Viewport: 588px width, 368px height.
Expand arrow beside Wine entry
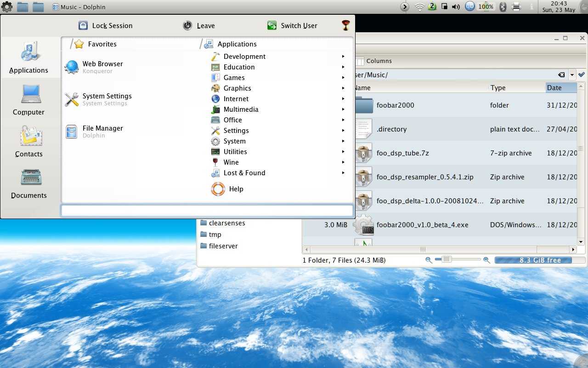343,162
